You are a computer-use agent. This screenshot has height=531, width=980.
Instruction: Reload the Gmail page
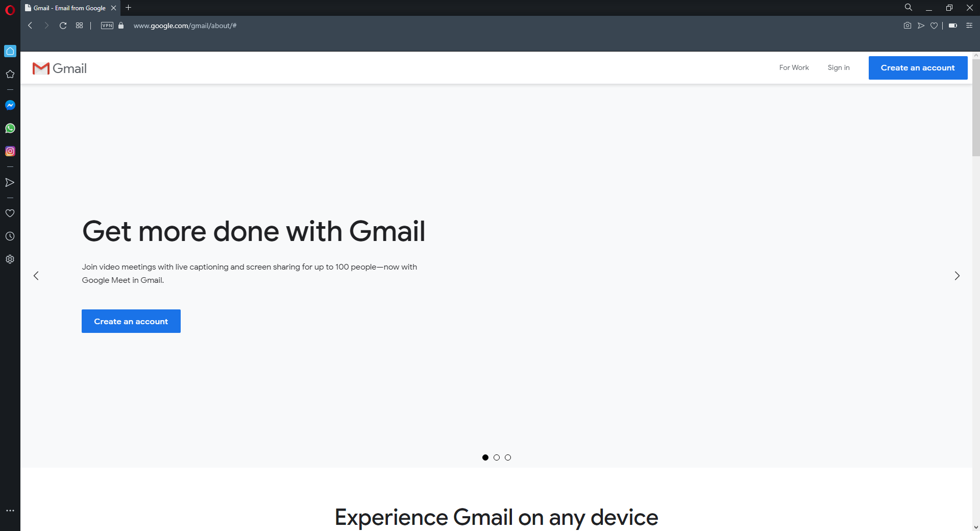[x=63, y=26]
